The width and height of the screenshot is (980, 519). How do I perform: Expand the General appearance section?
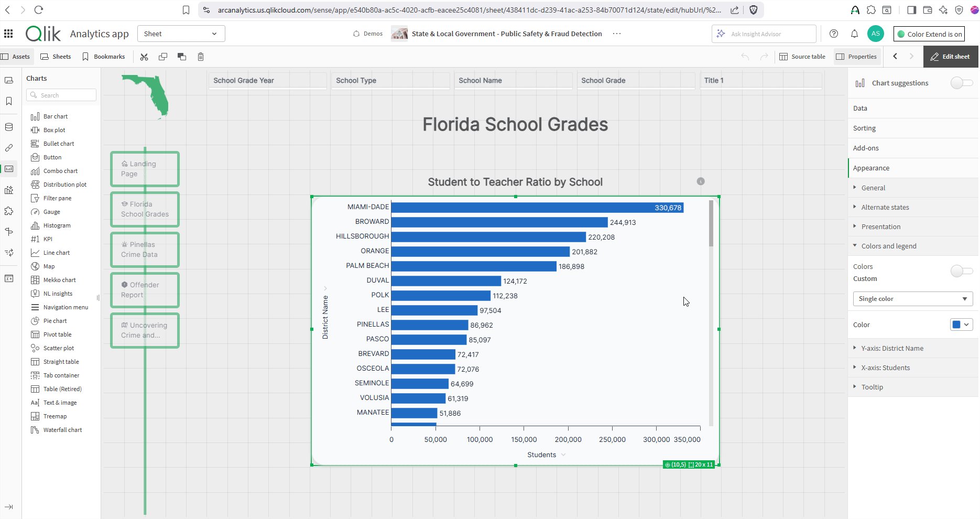click(x=873, y=188)
